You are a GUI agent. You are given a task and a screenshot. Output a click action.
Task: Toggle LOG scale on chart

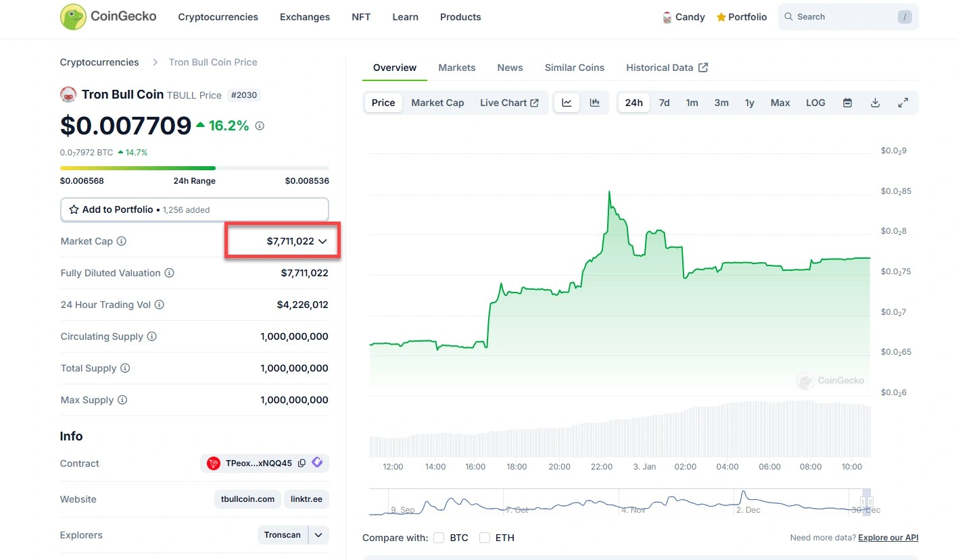[x=815, y=103]
